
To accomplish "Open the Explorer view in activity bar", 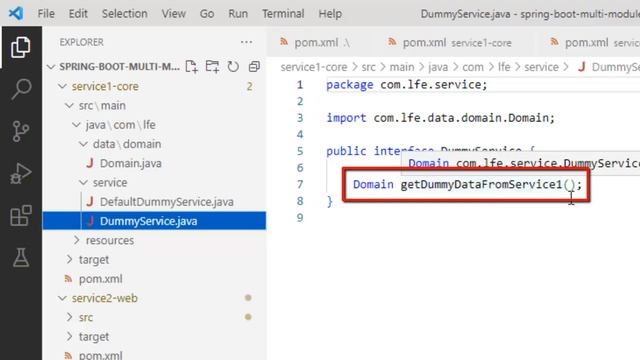I will [x=20, y=47].
